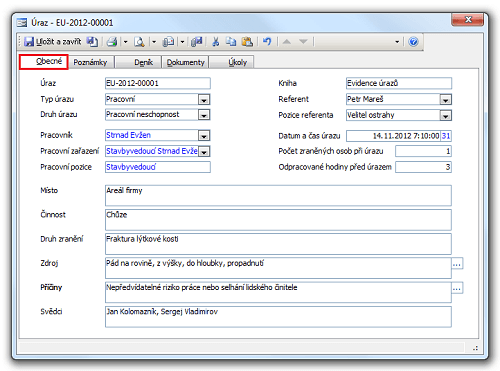Image resolution: width=500 pixels, height=371 pixels.
Task: Open the Dokumenty tab
Action: [185, 62]
